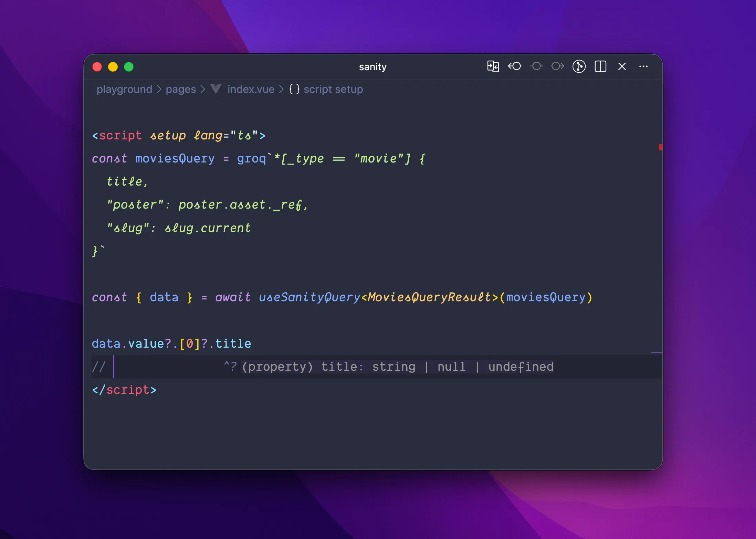This screenshot has height=539, width=756.
Task: Open the More Actions ellipsis menu
Action: 643,66
